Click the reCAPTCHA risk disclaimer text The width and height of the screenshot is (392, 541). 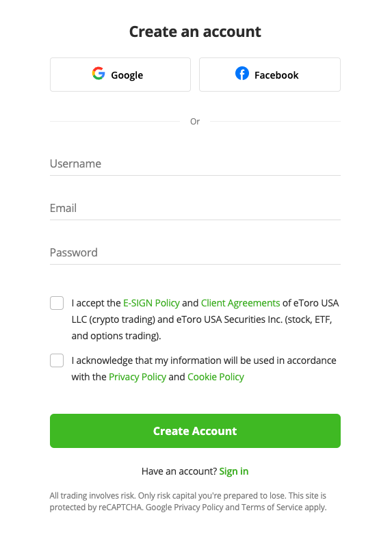(x=188, y=501)
